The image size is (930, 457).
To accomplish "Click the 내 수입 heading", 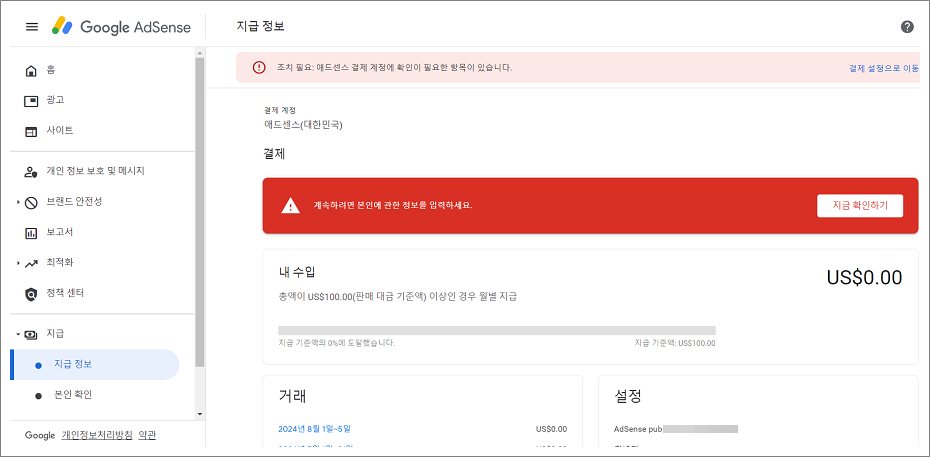I will pyautogui.click(x=297, y=273).
